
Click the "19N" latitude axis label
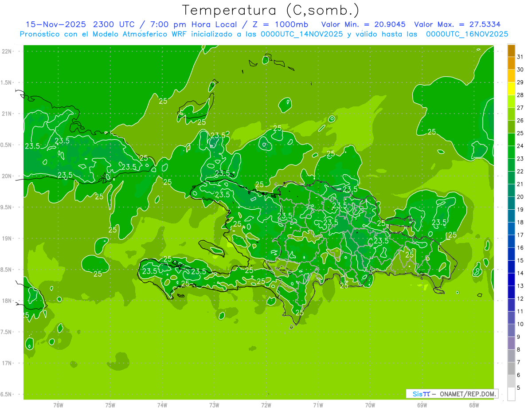click(7, 239)
